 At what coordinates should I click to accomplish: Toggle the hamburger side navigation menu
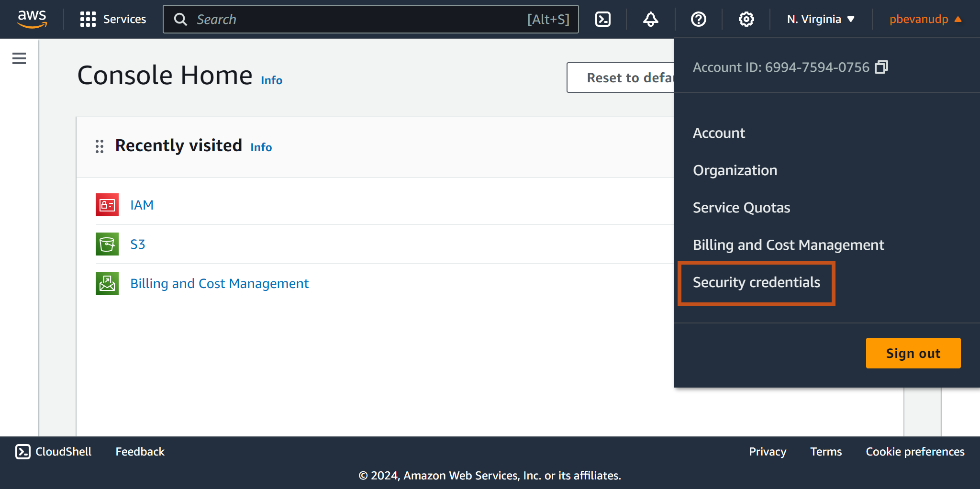tap(19, 58)
